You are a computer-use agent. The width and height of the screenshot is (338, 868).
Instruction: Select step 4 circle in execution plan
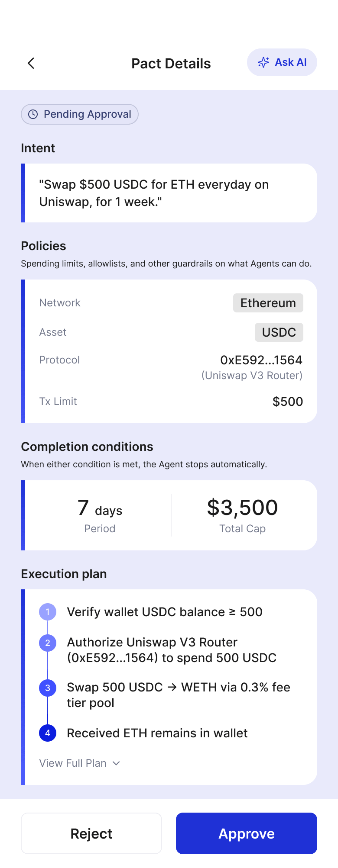coord(48,733)
